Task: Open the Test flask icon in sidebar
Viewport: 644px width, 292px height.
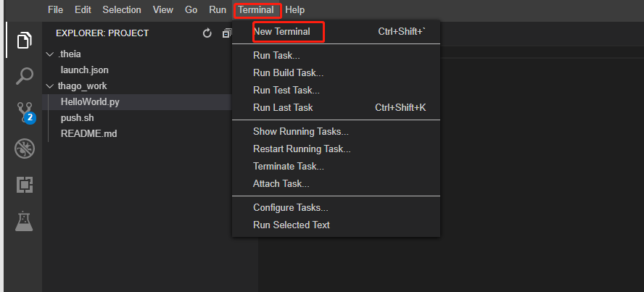Action: click(23, 221)
